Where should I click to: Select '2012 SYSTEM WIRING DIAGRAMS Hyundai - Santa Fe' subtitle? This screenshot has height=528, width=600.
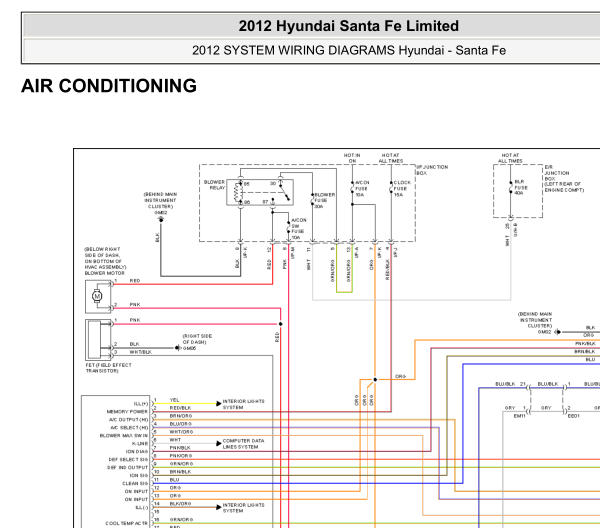[x=349, y=50]
